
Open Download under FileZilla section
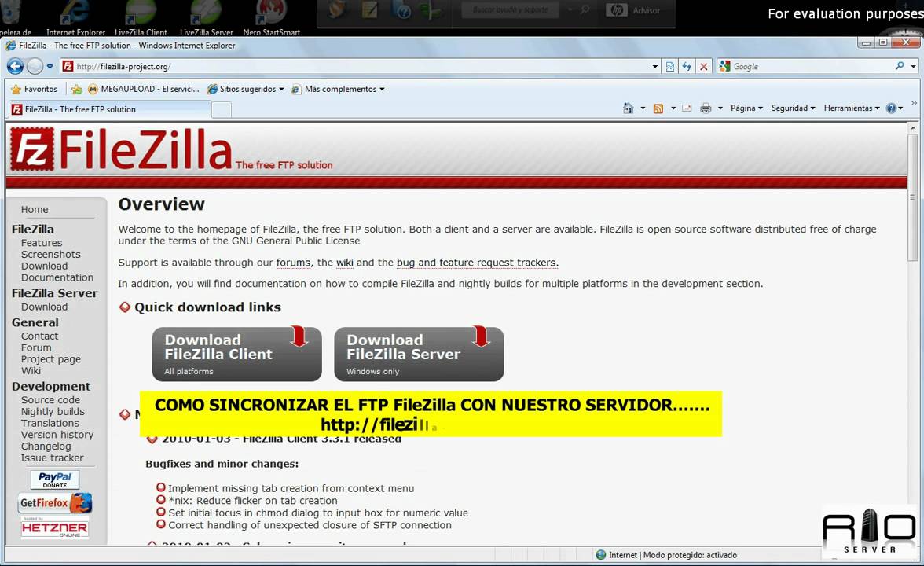[x=44, y=266]
